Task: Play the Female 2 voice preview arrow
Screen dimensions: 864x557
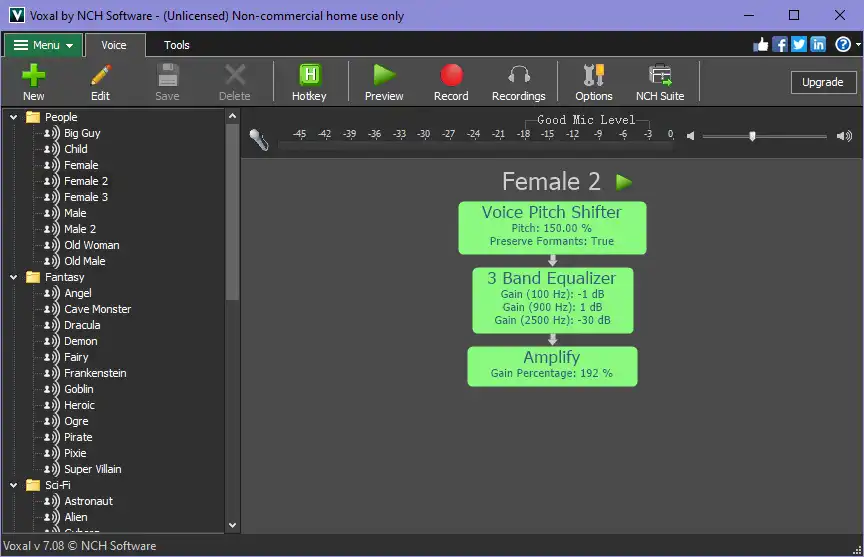Action: coord(623,182)
